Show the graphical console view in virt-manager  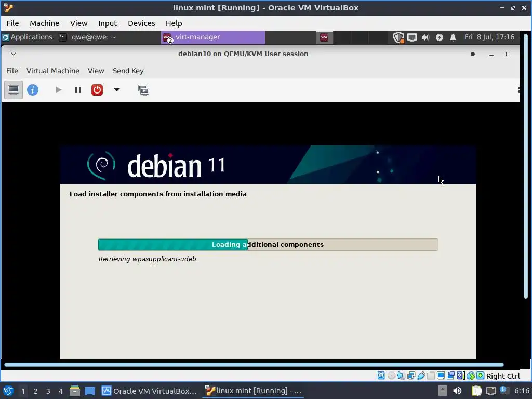tap(13, 90)
